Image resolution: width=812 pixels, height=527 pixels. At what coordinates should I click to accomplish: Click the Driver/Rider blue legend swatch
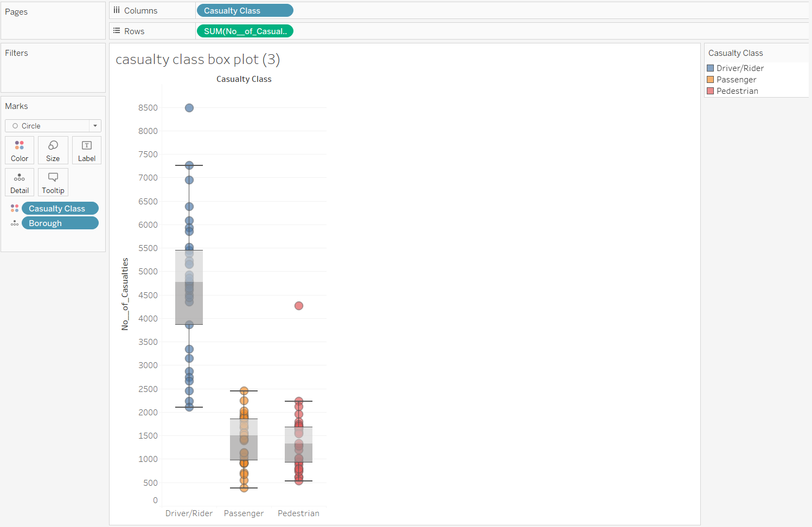click(x=711, y=68)
